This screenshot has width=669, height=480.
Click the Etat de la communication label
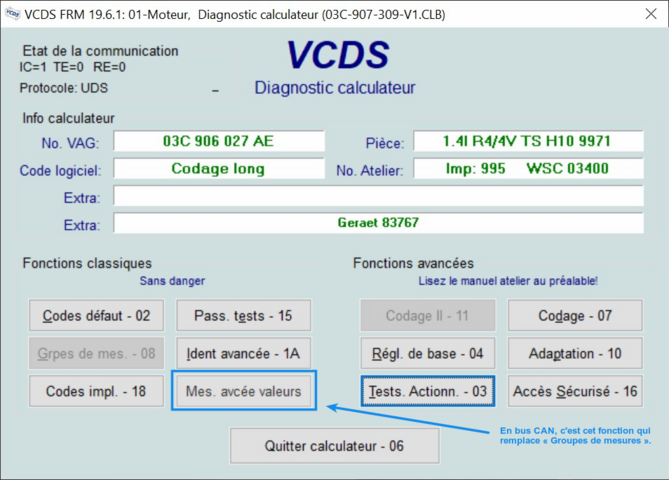click(100, 51)
